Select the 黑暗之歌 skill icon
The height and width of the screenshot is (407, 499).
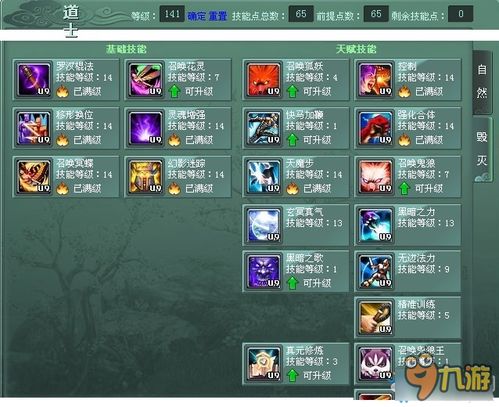click(x=263, y=272)
